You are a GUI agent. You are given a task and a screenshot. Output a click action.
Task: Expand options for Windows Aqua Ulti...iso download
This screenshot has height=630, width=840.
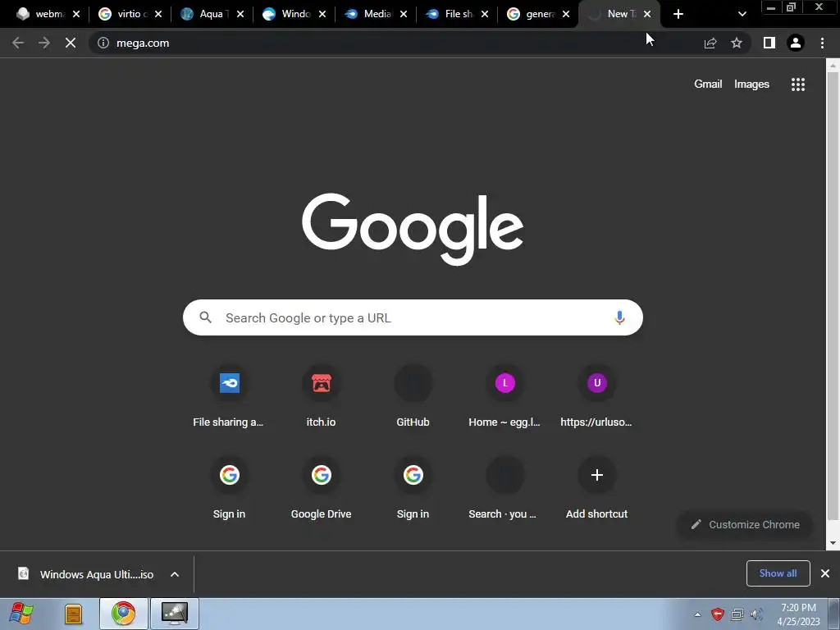tap(175, 574)
